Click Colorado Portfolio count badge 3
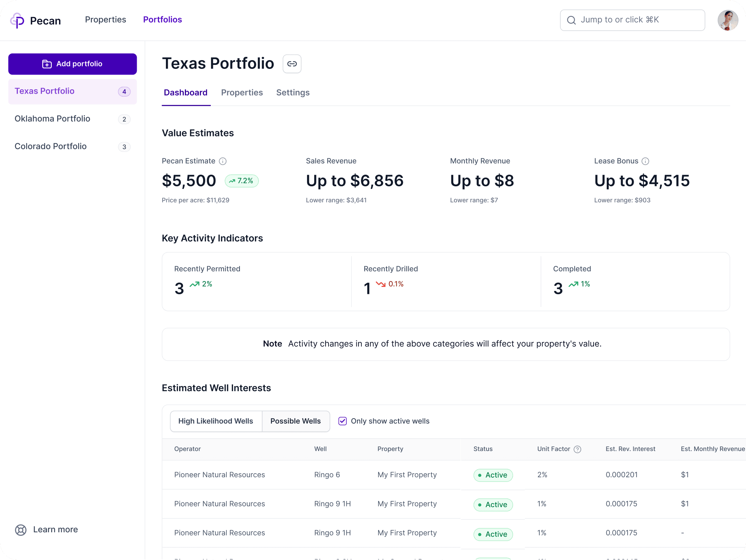 [124, 147]
